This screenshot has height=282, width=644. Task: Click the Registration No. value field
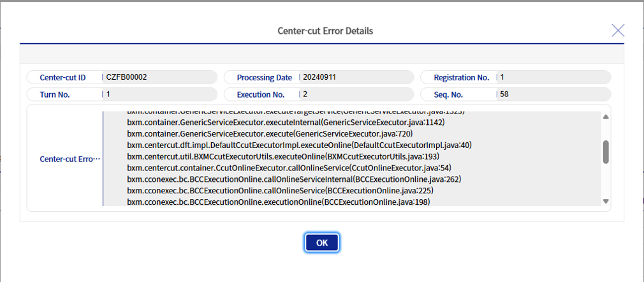click(x=553, y=77)
